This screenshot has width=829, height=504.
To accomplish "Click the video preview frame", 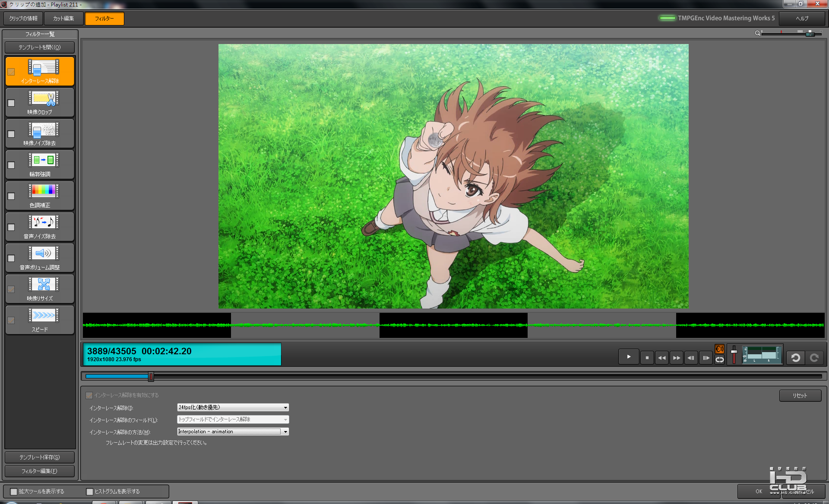I will (453, 176).
